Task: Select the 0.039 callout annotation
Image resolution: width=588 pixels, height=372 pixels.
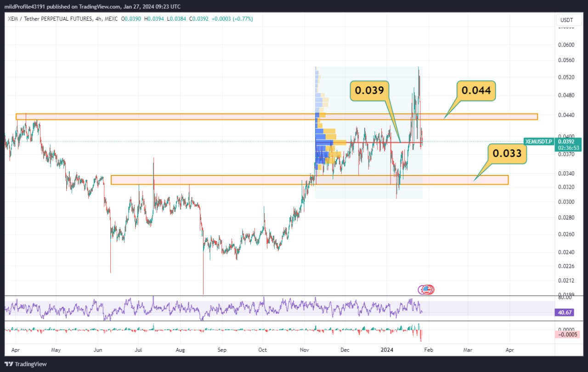Action: point(369,90)
